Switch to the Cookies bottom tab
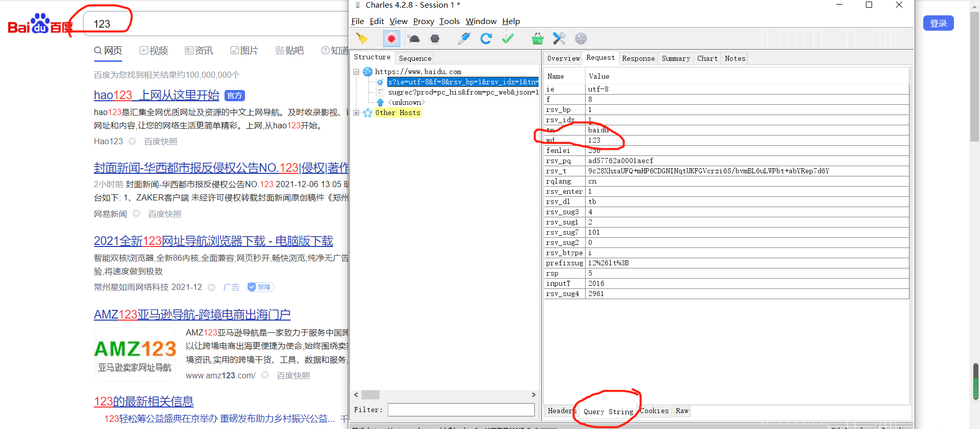Screen dimensions: 980x429 click(x=654, y=411)
